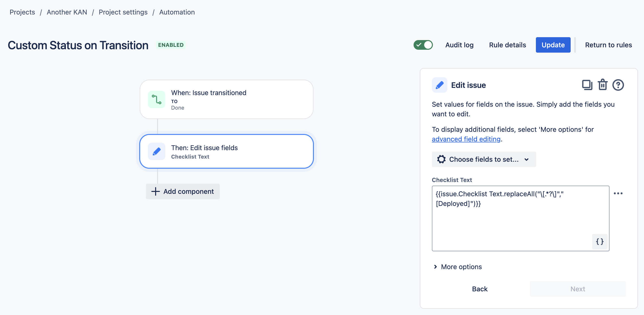Click the Edit issue pencil icon
Screen dimensions: 644x315
439,85
